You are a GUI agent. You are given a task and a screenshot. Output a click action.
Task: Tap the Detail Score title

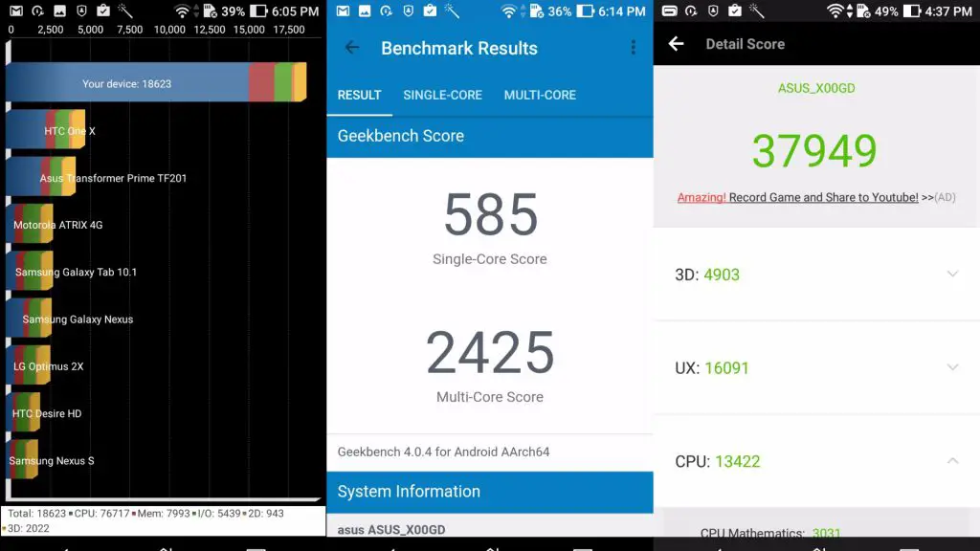click(745, 44)
